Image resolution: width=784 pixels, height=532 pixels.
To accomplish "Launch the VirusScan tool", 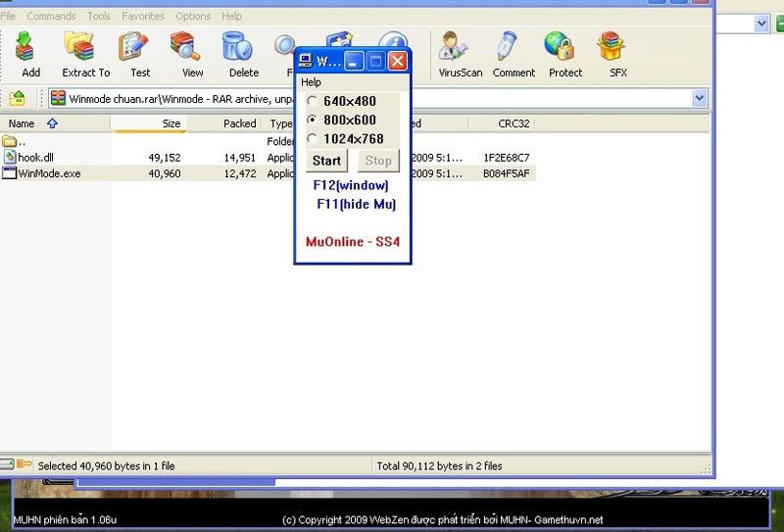I will (x=458, y=54).
